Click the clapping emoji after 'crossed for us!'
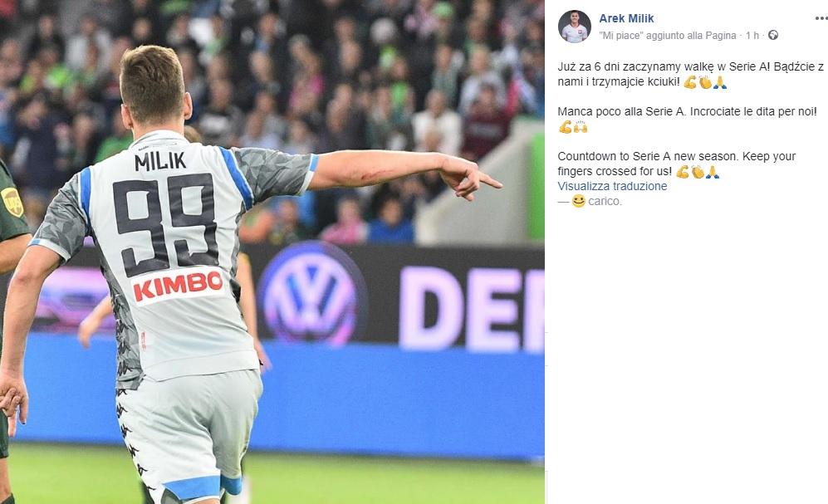828x504 pixels. 698,172
